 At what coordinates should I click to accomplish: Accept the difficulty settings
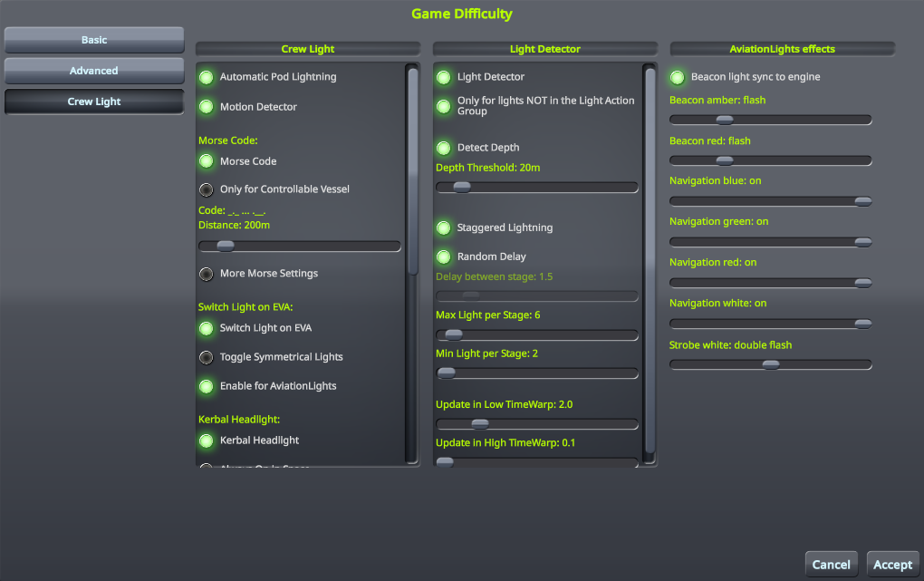point(893,565)
